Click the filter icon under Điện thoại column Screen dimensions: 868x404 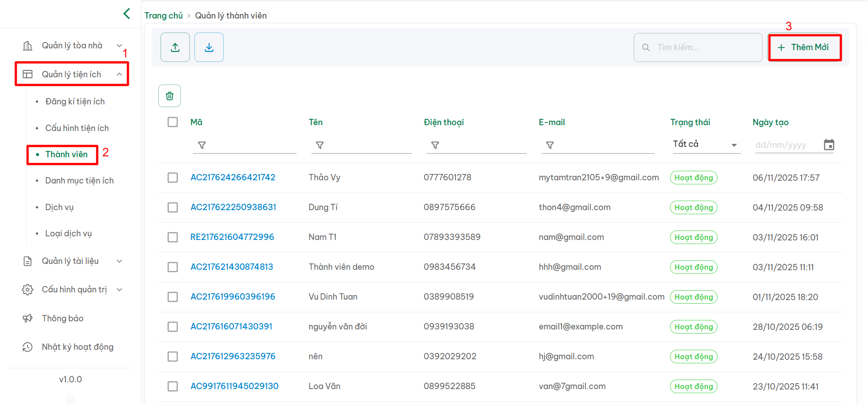pos(435,145)
